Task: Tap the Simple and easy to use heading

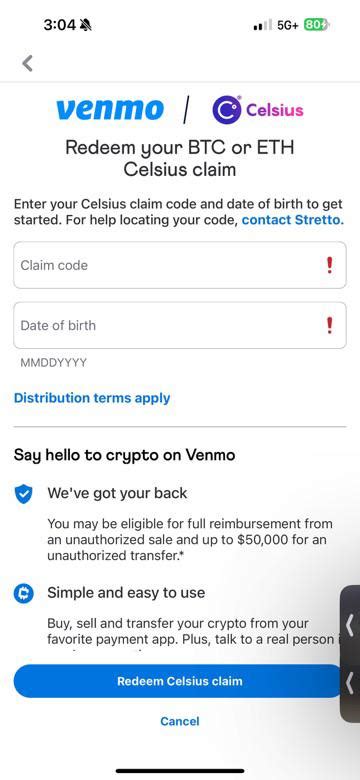Action: coord(126,592)
